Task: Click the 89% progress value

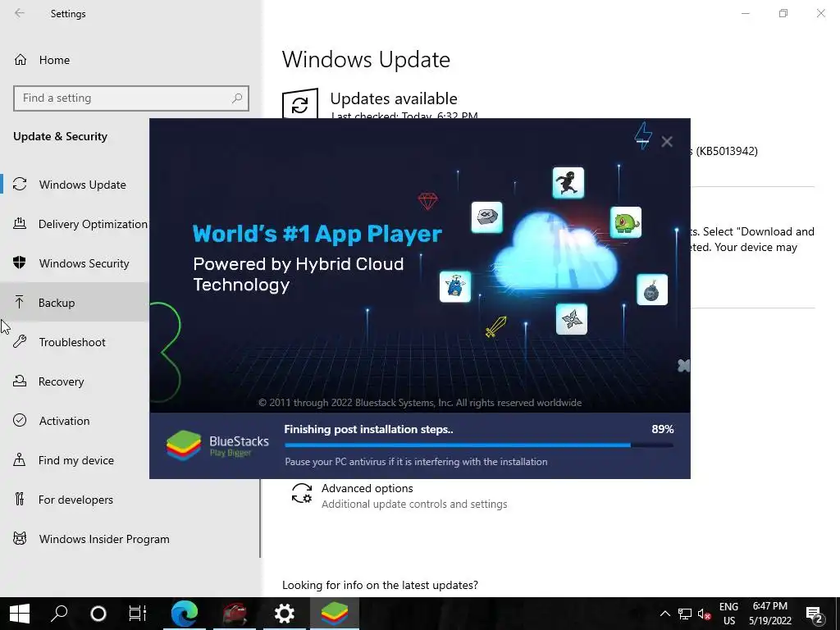Action: point(663,429)
